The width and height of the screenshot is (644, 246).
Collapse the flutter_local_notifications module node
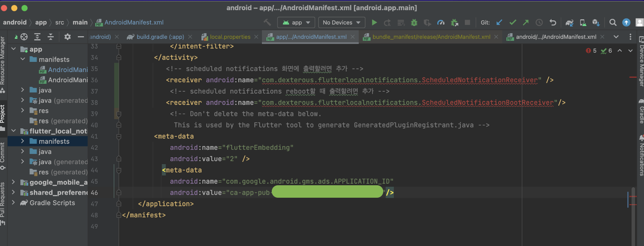point(14,131)
